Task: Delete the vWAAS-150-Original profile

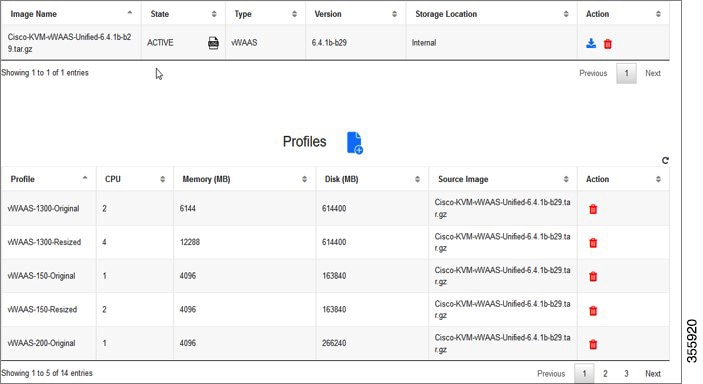Action: pyautogui.click(x=593, y=276)
